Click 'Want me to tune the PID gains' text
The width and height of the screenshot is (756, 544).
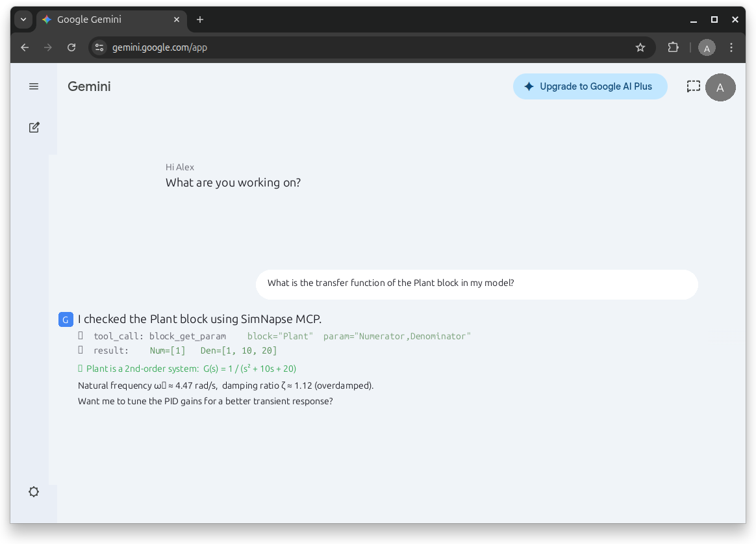(x=205, y=401)
